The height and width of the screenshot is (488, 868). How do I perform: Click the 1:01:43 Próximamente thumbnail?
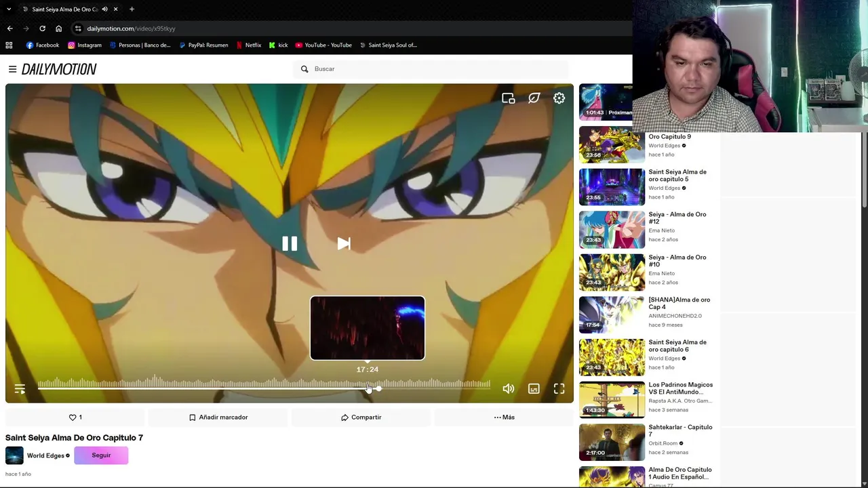point(606,102)
